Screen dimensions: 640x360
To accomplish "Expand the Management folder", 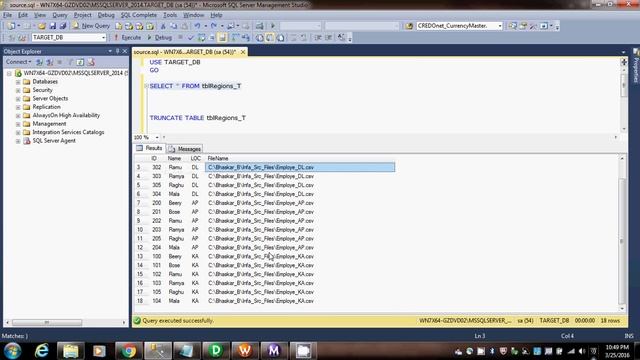I will click(x=18, y=124).
